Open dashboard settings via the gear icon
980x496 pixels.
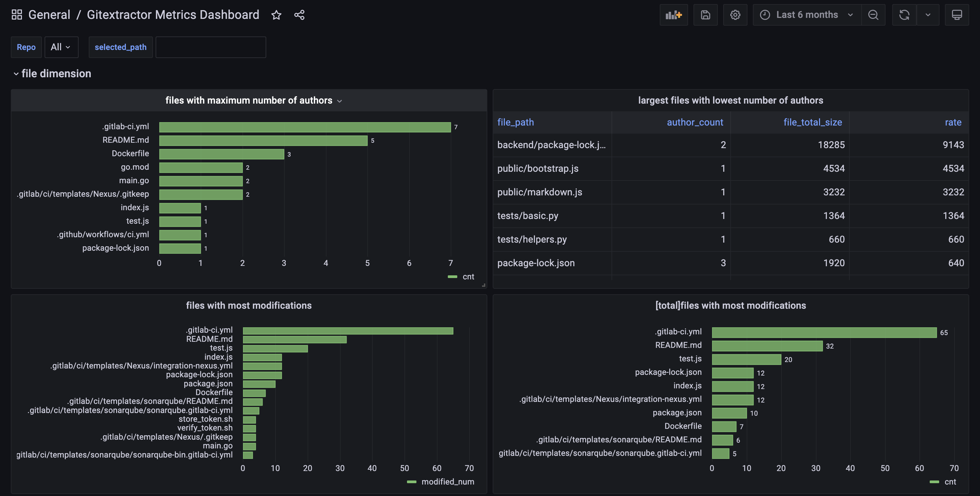[x=735, y=15]
